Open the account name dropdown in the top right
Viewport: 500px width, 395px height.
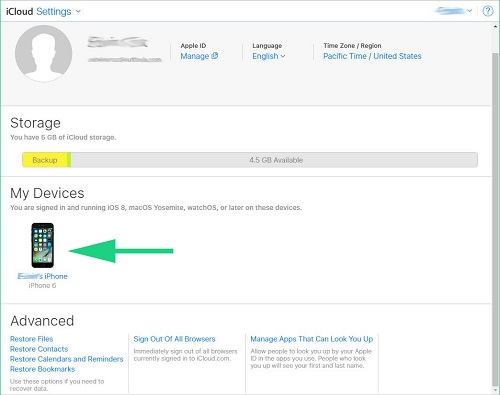[x=453, y=11]
